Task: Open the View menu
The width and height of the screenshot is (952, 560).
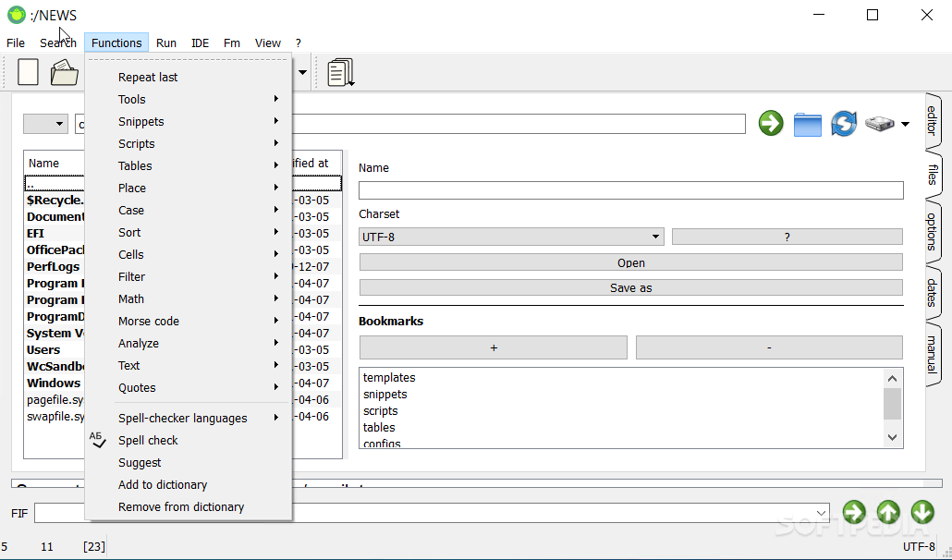Action: (268, 43)
